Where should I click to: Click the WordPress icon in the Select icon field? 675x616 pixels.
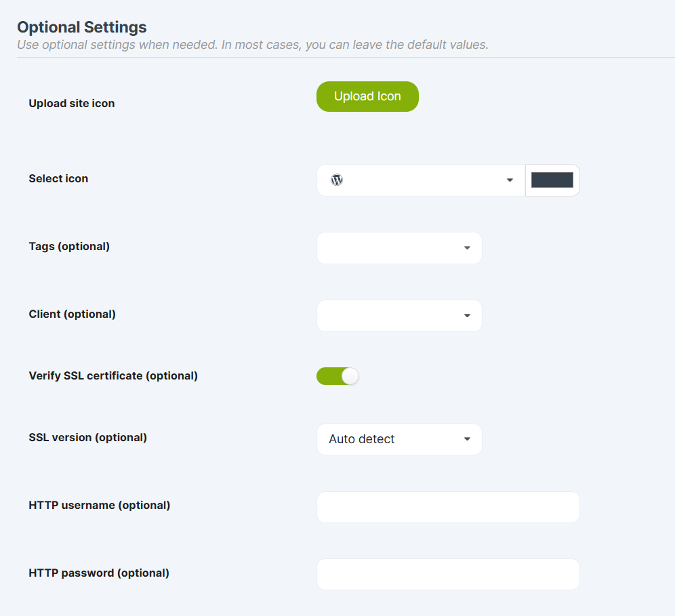point(337,180)
